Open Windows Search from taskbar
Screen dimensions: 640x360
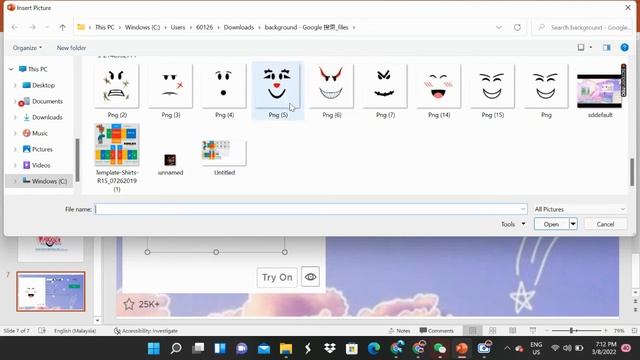176,348
